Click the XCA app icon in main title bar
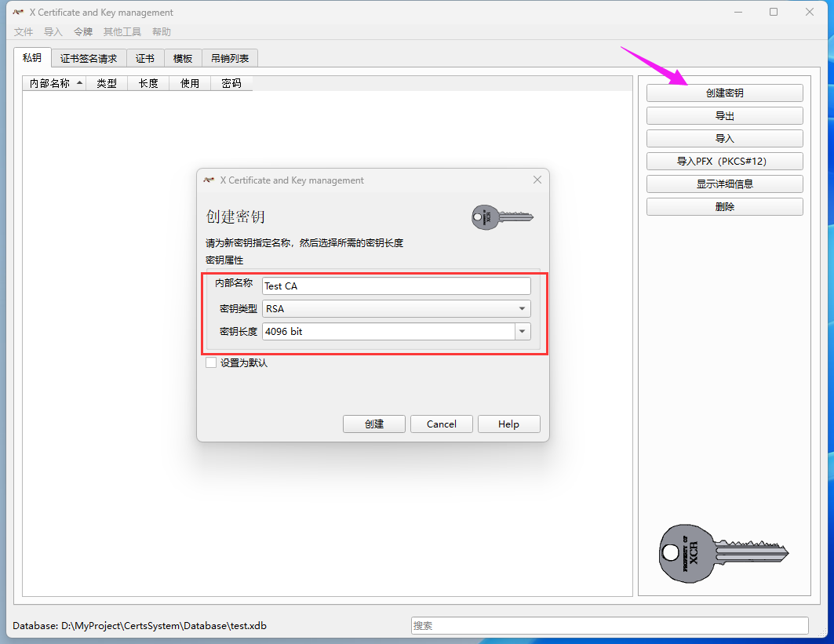The height and width of the screenshot is (644, 834). 17,13
